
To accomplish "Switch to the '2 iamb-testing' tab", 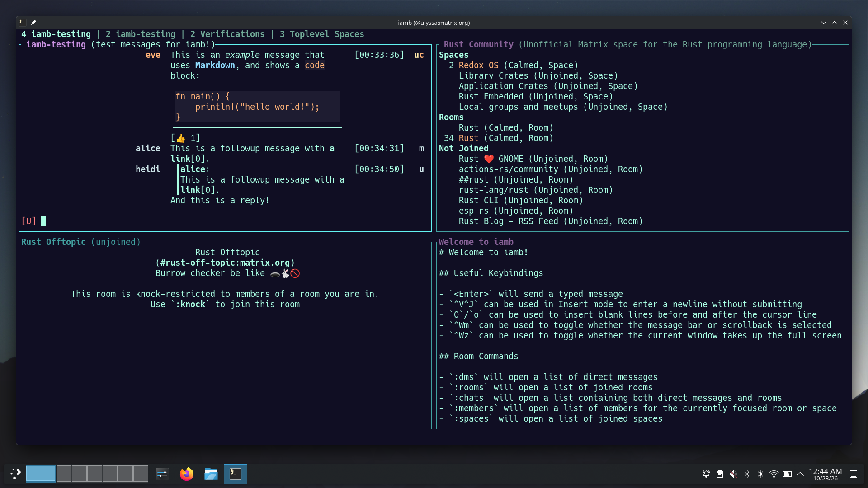I will coord(140,34).
